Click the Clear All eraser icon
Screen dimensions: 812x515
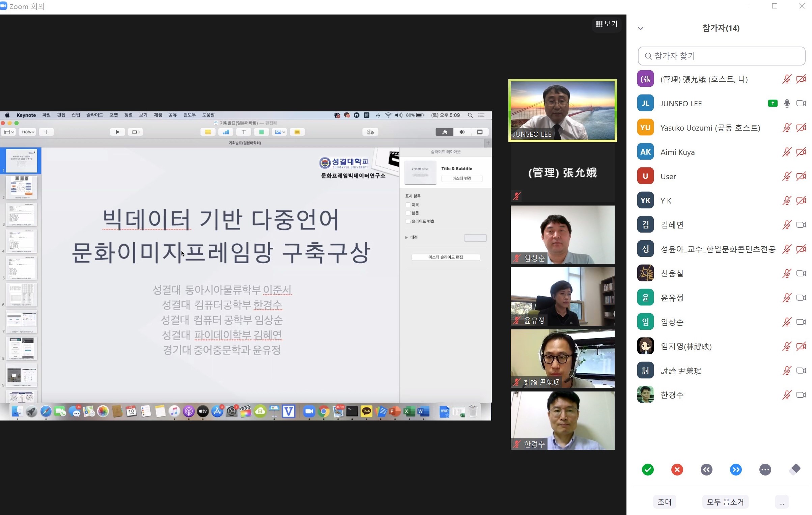click(794, 469)
